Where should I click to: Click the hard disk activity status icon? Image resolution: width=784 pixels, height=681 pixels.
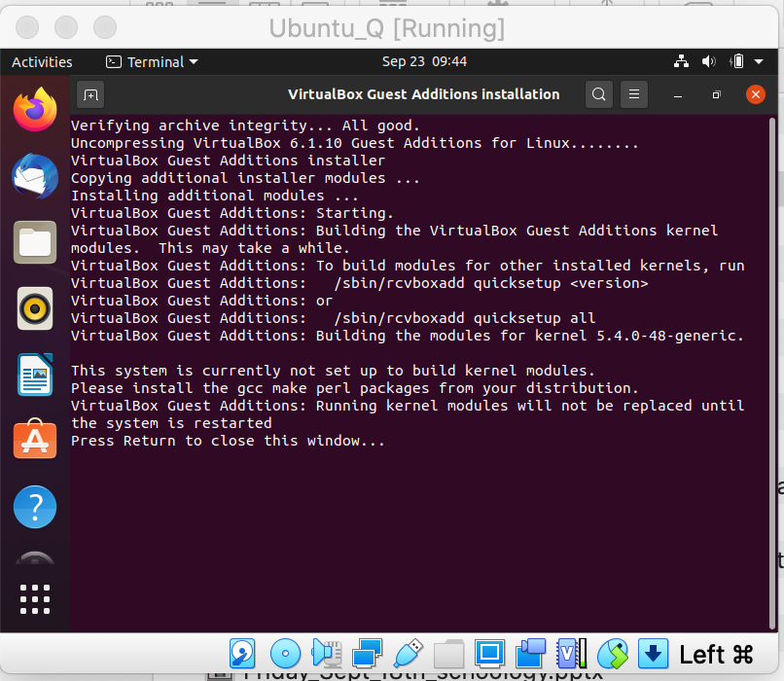241,653
